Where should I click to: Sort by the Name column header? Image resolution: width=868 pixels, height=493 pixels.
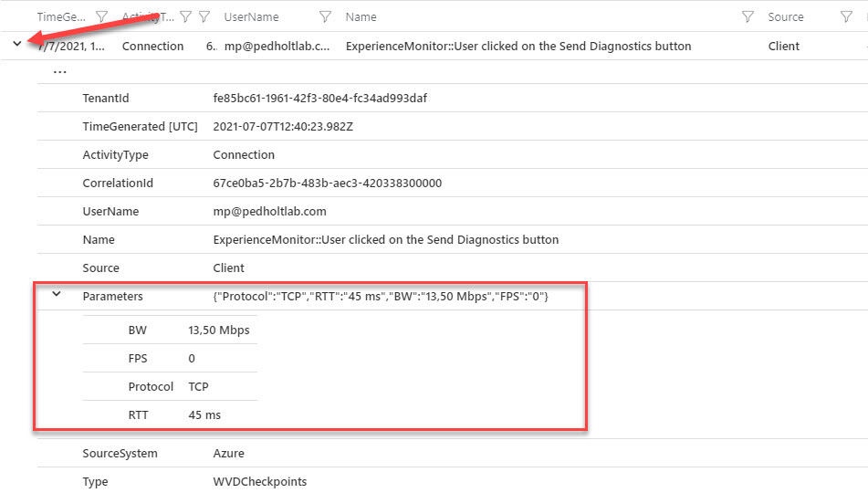pyautogui.click(x=361, y=17)
